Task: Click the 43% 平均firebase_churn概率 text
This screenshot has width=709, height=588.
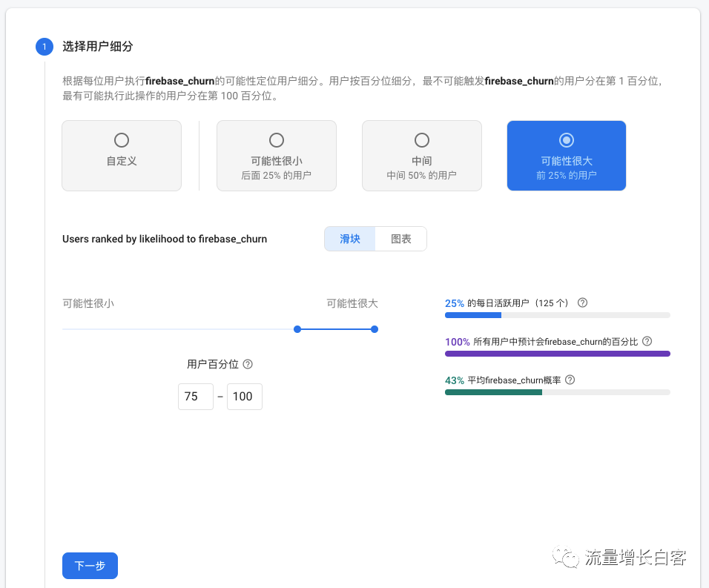Action: tap(503, 380)
